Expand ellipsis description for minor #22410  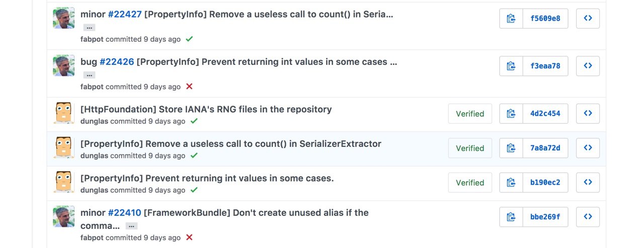point(131,226)
